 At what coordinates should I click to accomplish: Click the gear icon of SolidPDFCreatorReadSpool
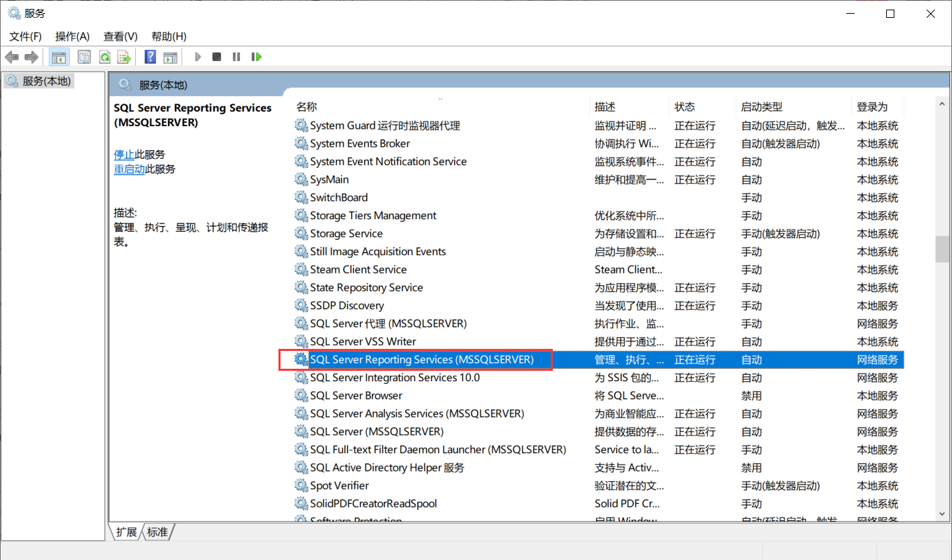point(301,503)
